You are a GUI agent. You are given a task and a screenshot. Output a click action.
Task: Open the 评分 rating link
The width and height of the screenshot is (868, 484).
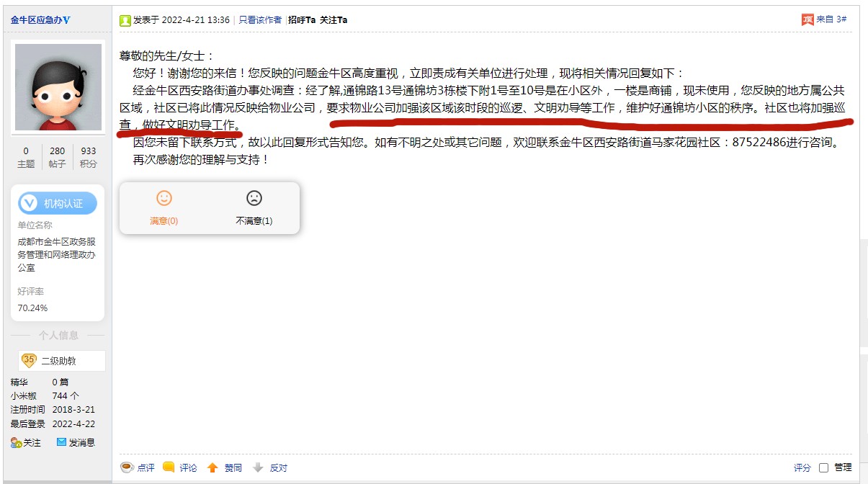click(x=802, y=467)
